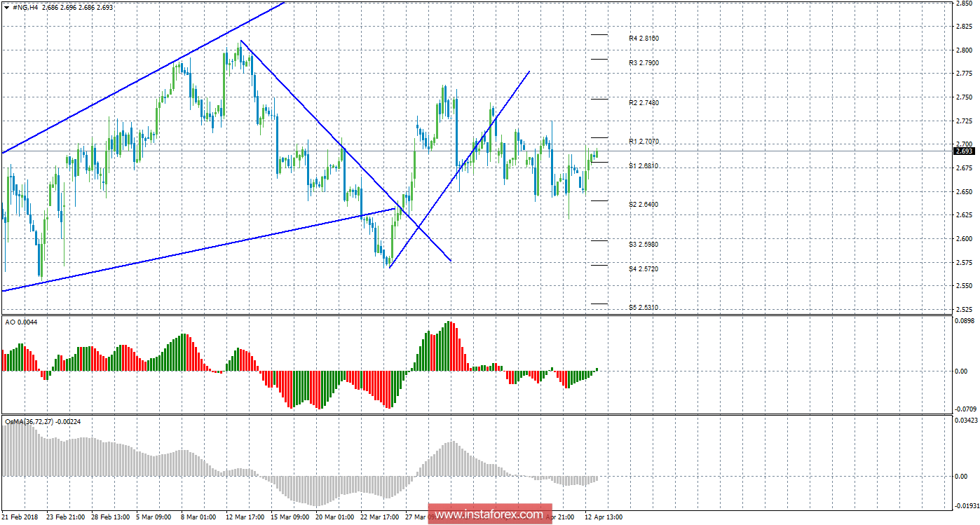Click the 12 Apr 13:00 time label
The image size is (980, 525).
[x=602, y=517]
